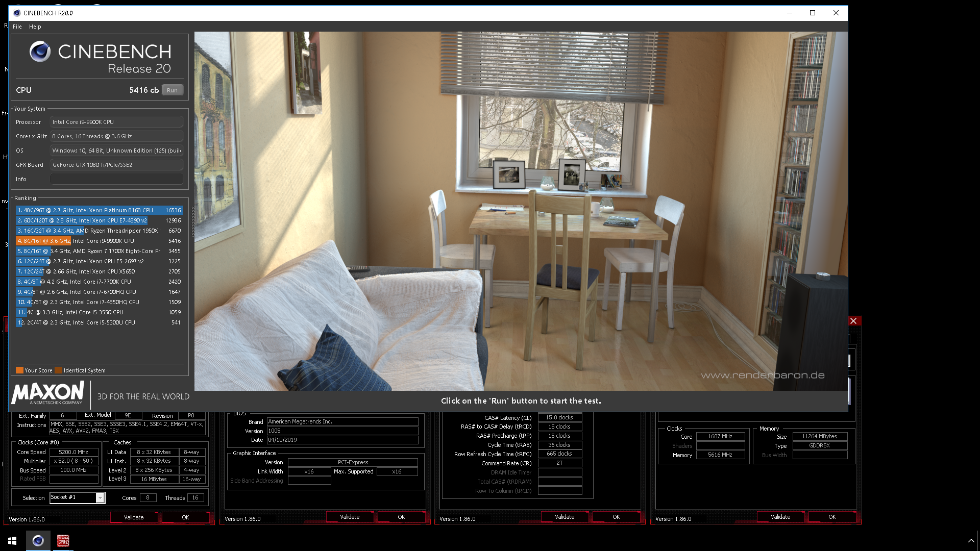980x551 pixels.
Task: Click the Command Rate 2T value
Action: [559, 463]
